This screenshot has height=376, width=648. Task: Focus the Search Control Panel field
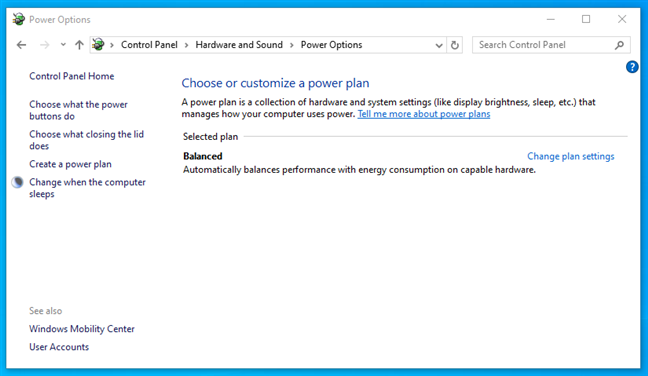pos(551,45)
